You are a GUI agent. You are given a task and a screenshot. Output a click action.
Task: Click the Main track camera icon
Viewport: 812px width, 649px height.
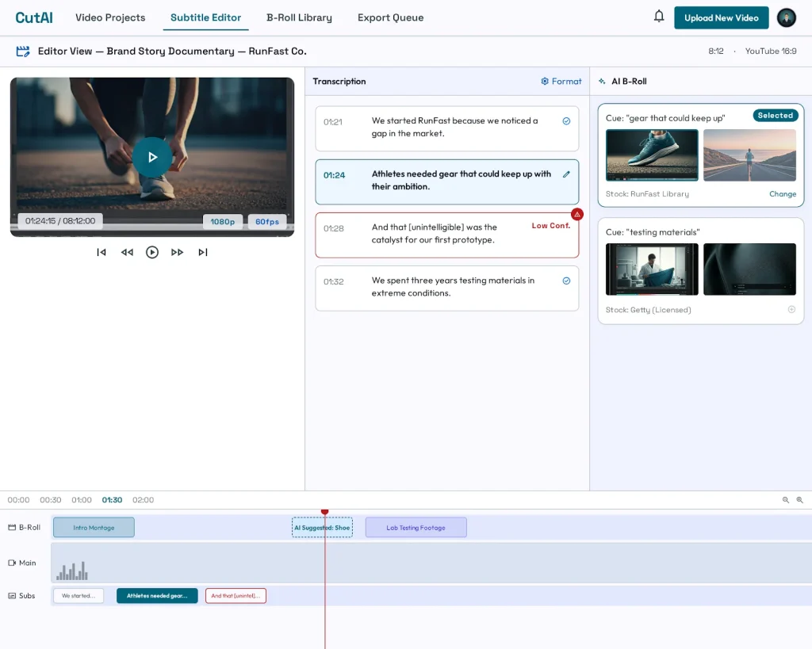pos(12,563)
